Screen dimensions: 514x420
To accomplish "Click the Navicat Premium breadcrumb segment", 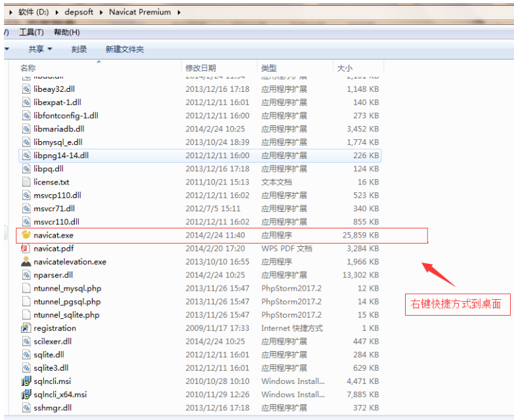I will click(140, 12).
